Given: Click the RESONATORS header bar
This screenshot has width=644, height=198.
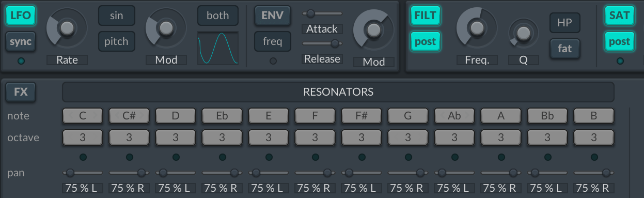Looking at the screenshot, I should tap(338, 93).
